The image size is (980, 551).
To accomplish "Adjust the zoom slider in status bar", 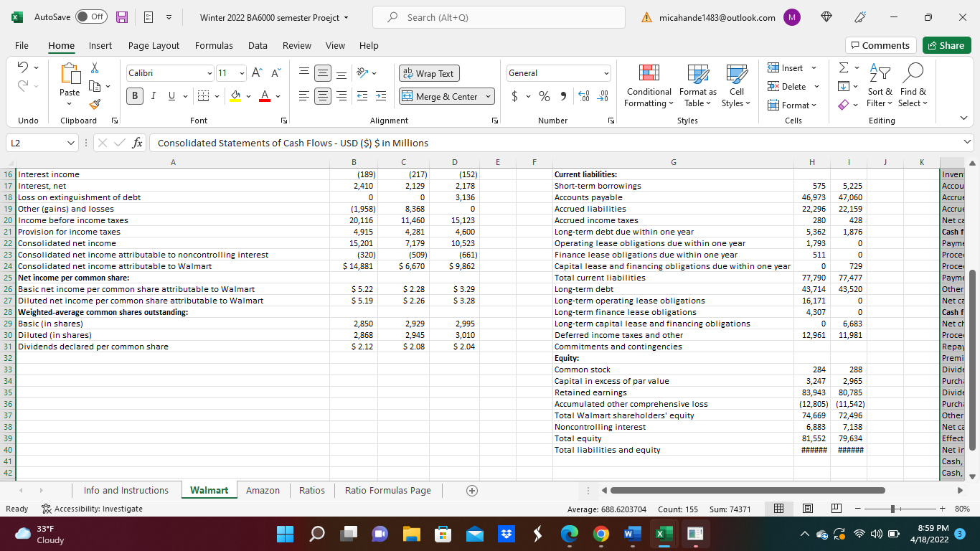I will tap(892, 509).
